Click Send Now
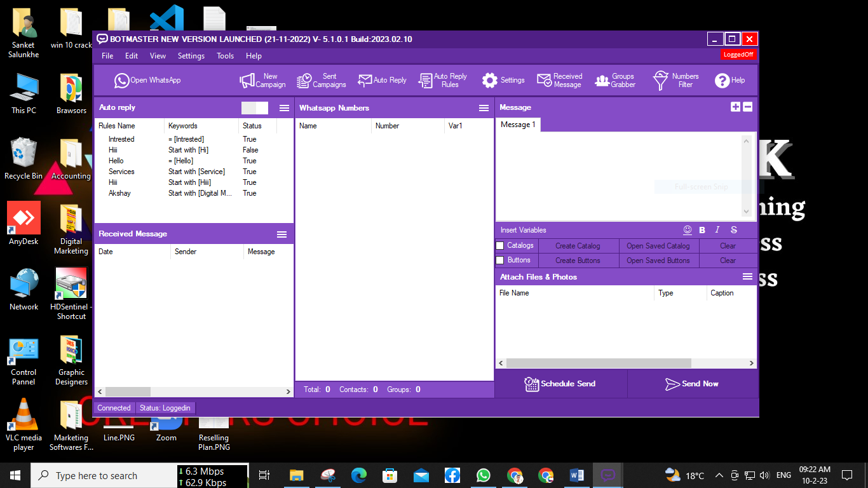The width and height of the screenshot is (868, 488). tap(692, 384)
